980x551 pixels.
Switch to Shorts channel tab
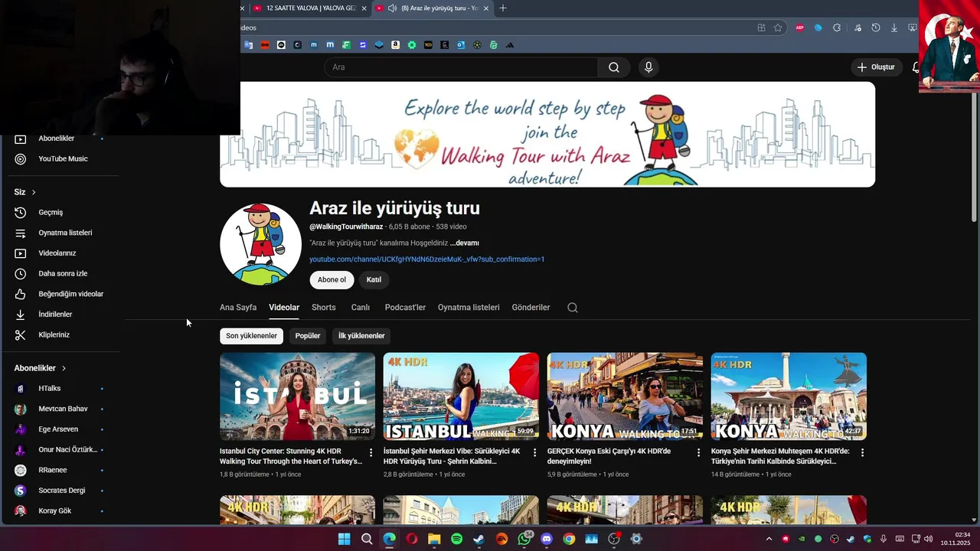[x=324, y=308]
